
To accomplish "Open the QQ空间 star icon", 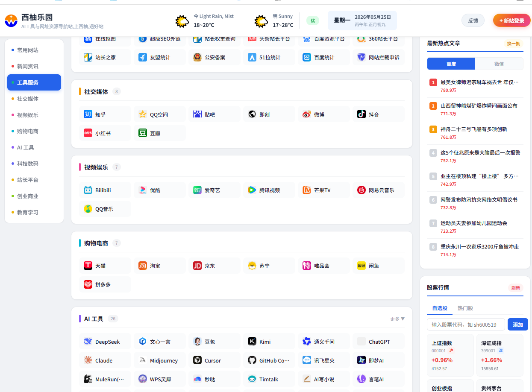I will (143, 114).
